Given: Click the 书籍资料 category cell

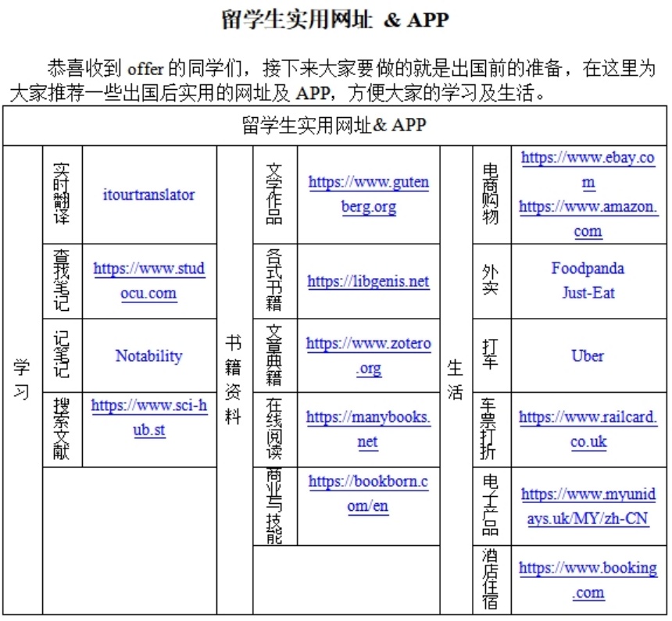Looking at the screenshot, I should coord(233,380).
